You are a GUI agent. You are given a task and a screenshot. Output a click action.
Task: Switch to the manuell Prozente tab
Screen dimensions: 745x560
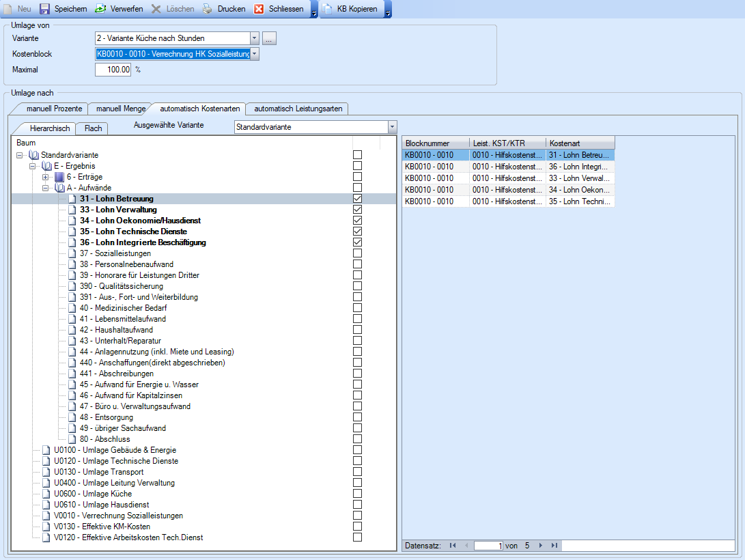click(54, 109)
